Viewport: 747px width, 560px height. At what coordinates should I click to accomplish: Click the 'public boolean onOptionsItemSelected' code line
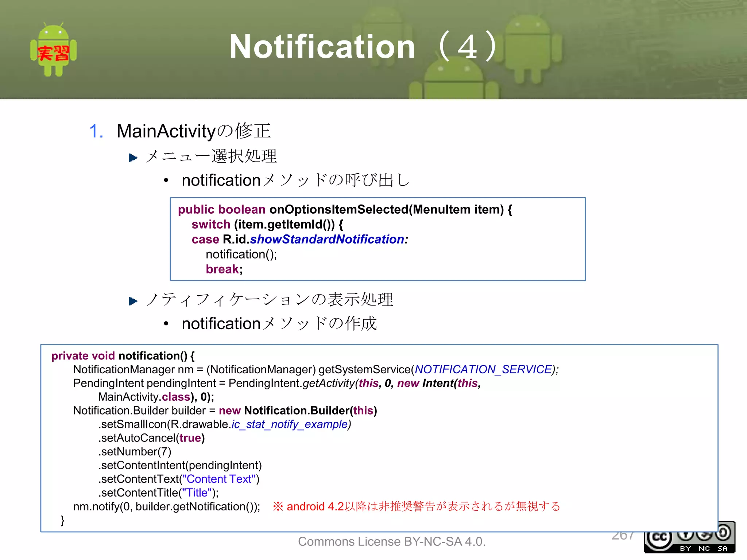click(x=345, y=210)
